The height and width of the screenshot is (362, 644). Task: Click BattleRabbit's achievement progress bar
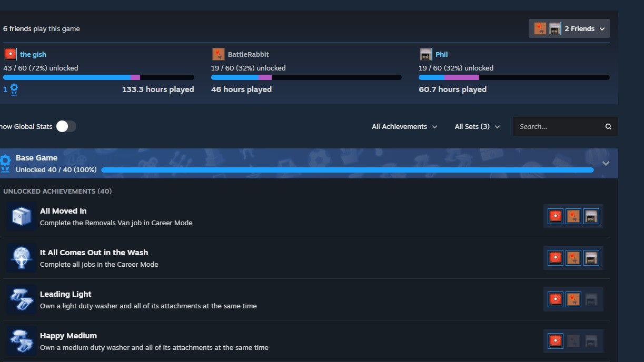[x=306, y=77]
